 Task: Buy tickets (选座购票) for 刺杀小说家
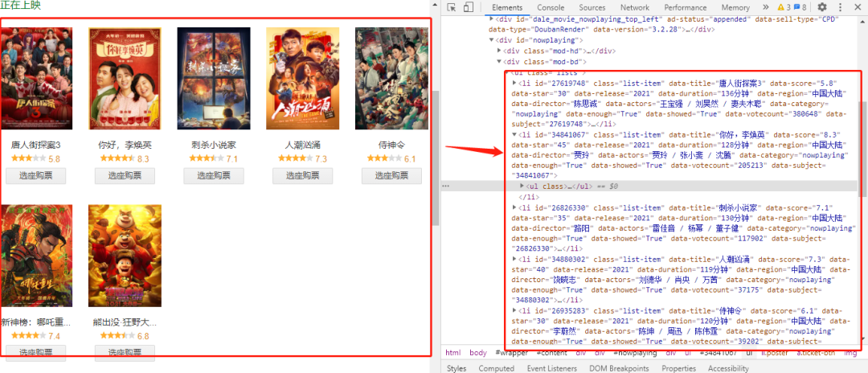214,176
